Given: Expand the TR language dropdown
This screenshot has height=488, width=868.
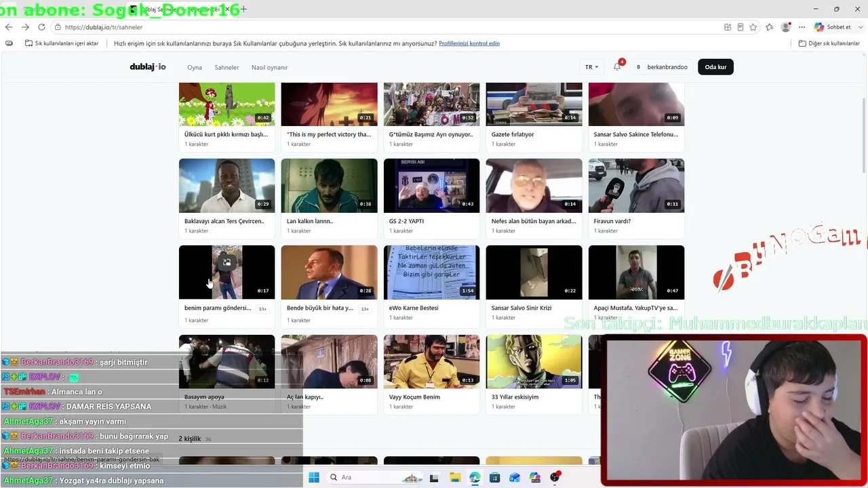Looking at the screenshot, I should 591,67.
